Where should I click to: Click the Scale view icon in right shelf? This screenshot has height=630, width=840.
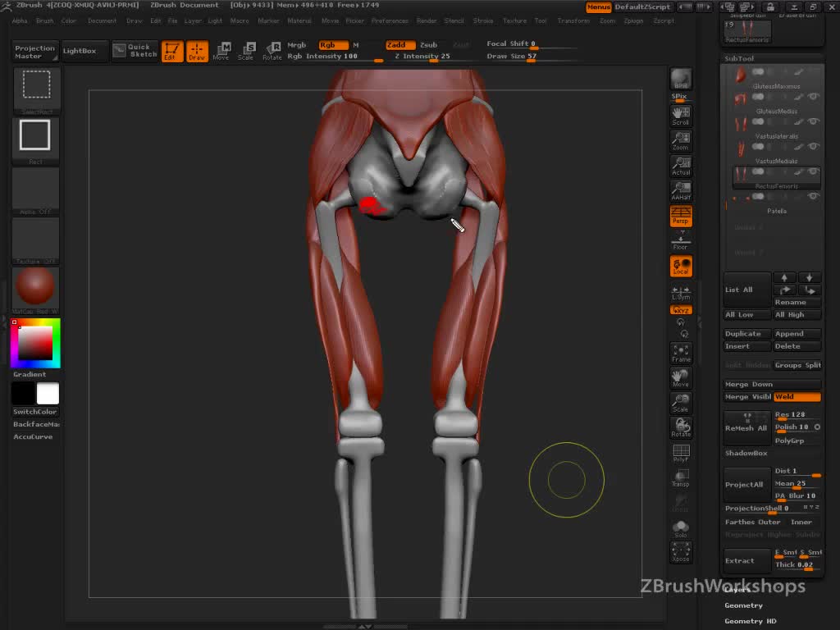click(x=681, y=403)
